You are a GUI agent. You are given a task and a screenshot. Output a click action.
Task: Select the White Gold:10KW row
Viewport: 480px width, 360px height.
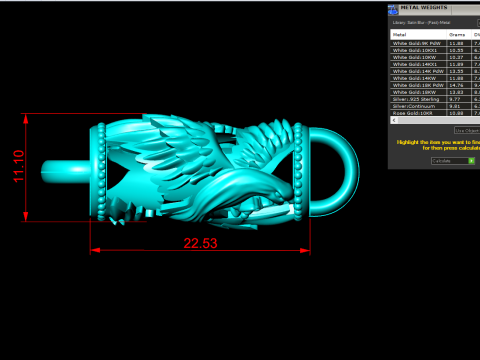pos(435,57)
